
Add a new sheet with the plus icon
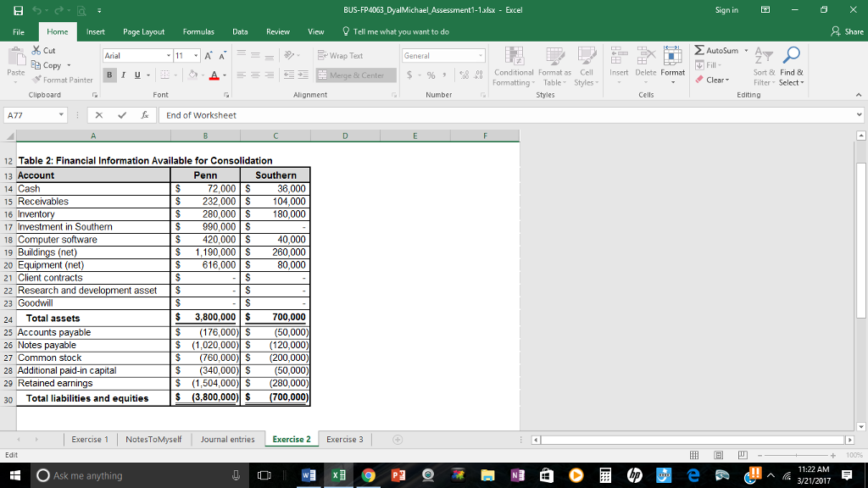[x=398, y=440]
